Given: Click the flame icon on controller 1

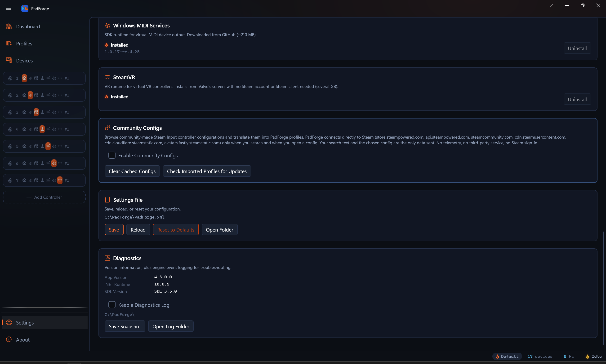Looking at the screenshot, I should click(x=10, y=78).
